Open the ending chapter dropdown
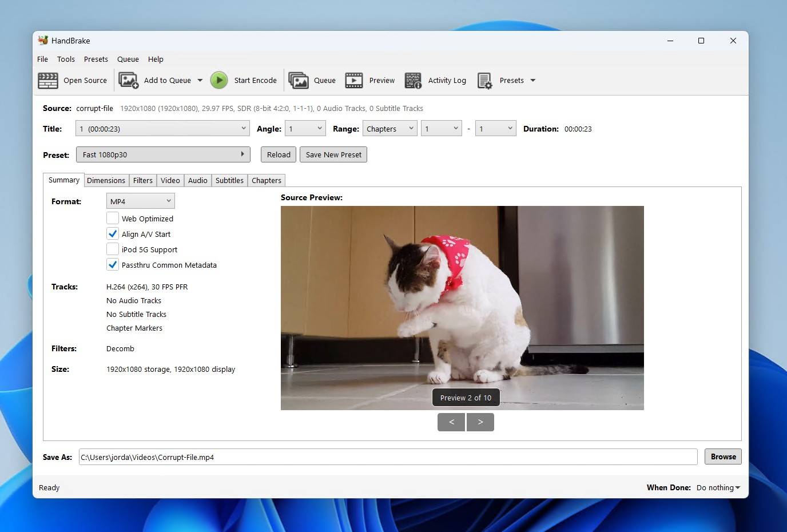Viewport: 787px width, 532px height. pos(496,129)
